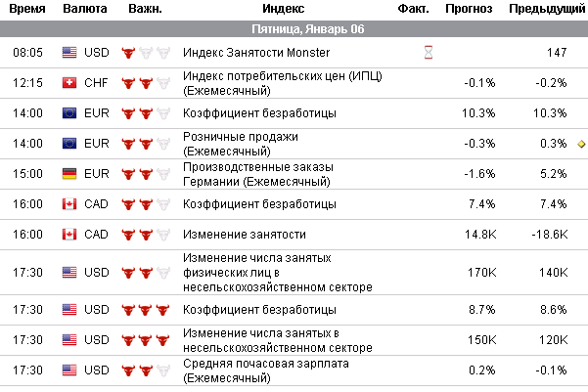Click the Swiss flag in the CHF row
Image resolution: width=588 pixels, height=392 pixels.
69,82
